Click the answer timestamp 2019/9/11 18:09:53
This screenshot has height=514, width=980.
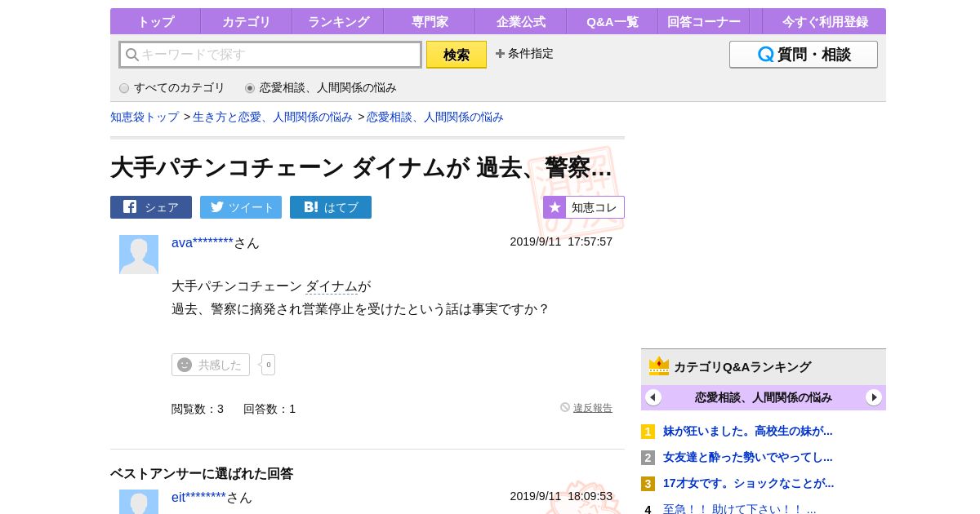pyautogui.click(x=561, y=496)
